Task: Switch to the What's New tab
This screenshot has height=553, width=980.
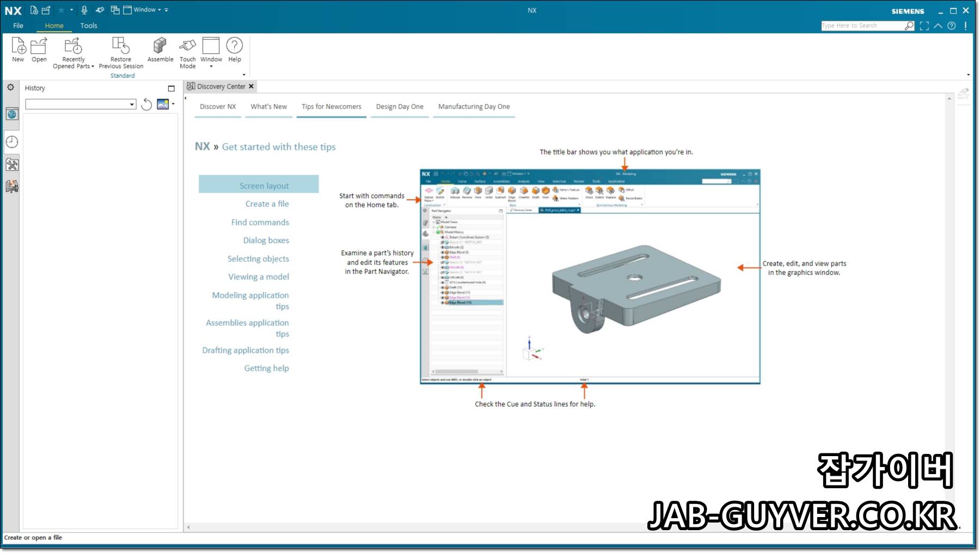Action: [x=268, y=107]
